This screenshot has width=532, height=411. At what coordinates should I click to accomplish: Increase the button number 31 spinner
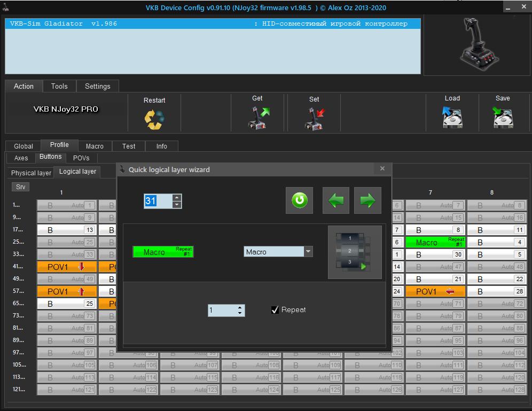point(177,197)
